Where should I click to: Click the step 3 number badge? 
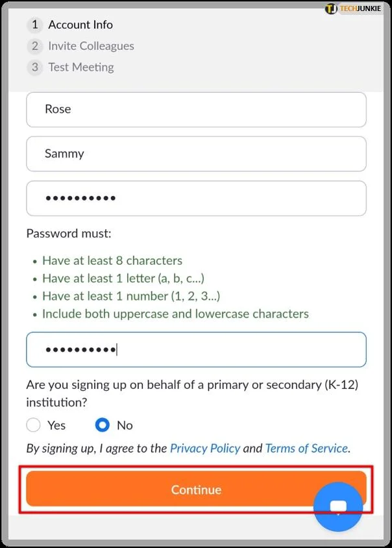tap(35, 67)
